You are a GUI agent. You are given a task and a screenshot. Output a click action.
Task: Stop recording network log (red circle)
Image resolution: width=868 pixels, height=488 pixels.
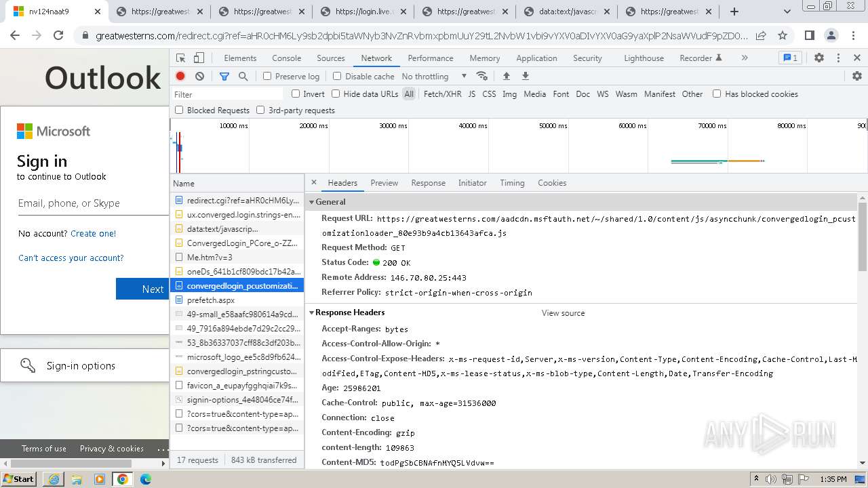[180, 77]
